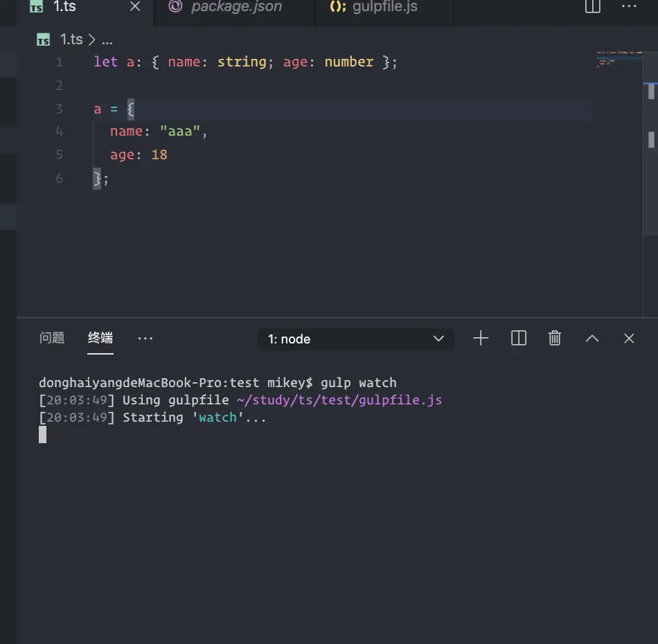Close the terminal panel

(x=629, y=338)
